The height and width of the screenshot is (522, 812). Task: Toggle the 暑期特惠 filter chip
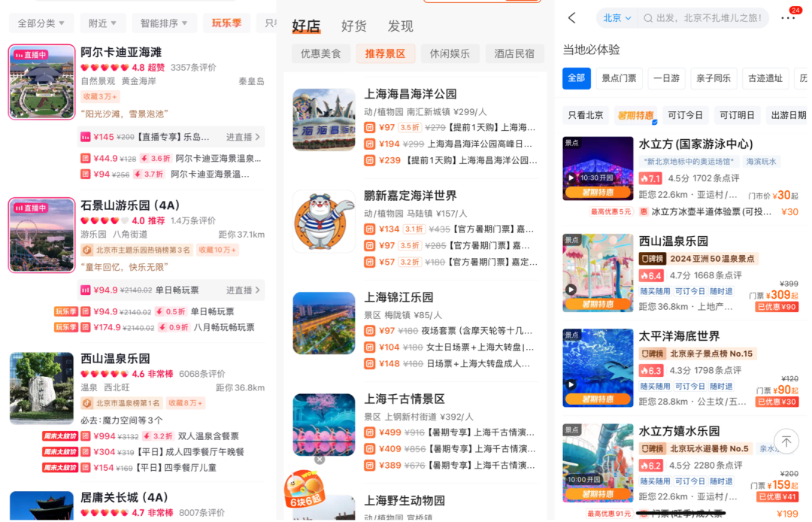[638, 114]
